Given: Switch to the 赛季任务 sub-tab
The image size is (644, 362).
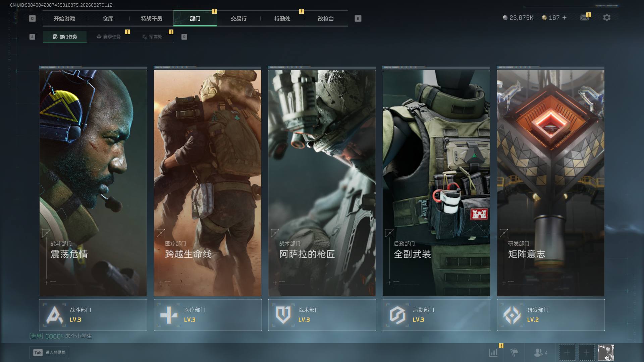Looking at the screenshot, I should [x=108, y=37].
